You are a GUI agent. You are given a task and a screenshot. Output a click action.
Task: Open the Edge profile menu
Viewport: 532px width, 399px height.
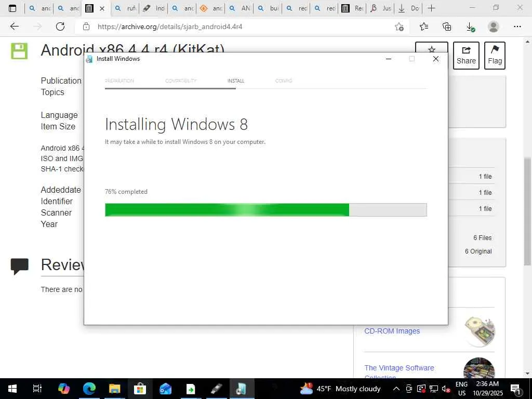click(x=494, y=26)
